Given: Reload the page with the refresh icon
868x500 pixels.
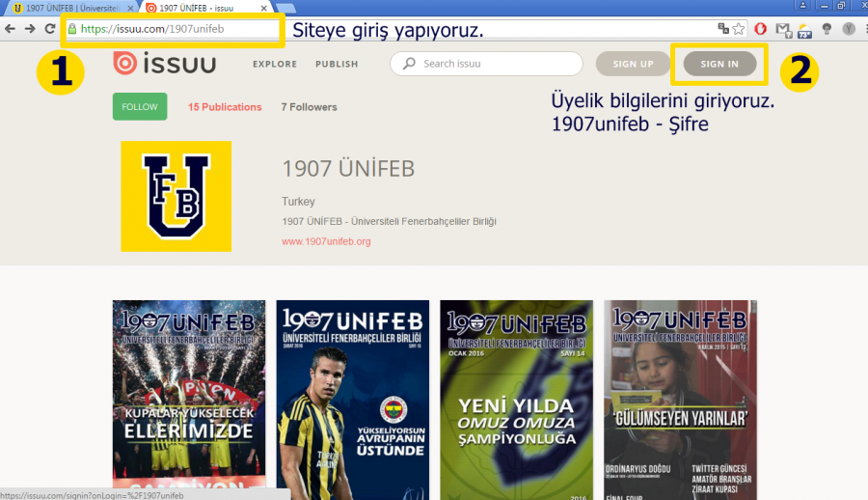Looking at the screenshot, I should click(49, 29).
